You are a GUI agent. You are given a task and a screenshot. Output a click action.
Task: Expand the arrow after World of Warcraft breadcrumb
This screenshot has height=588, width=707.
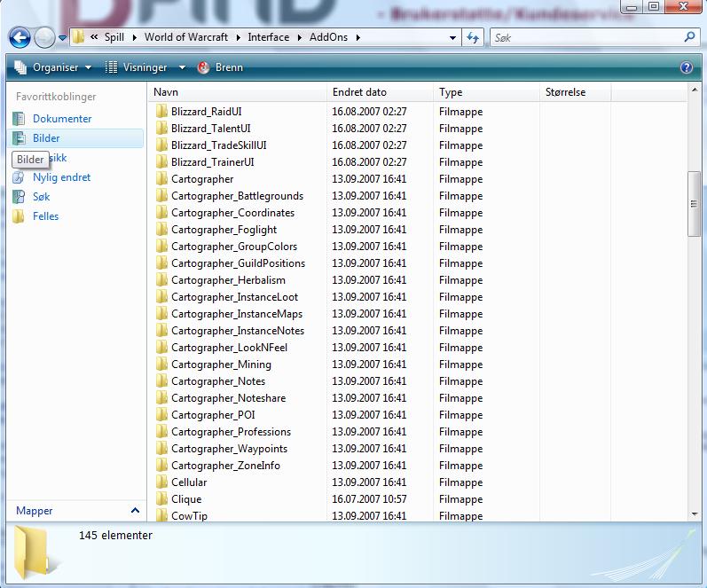point(238,38)
